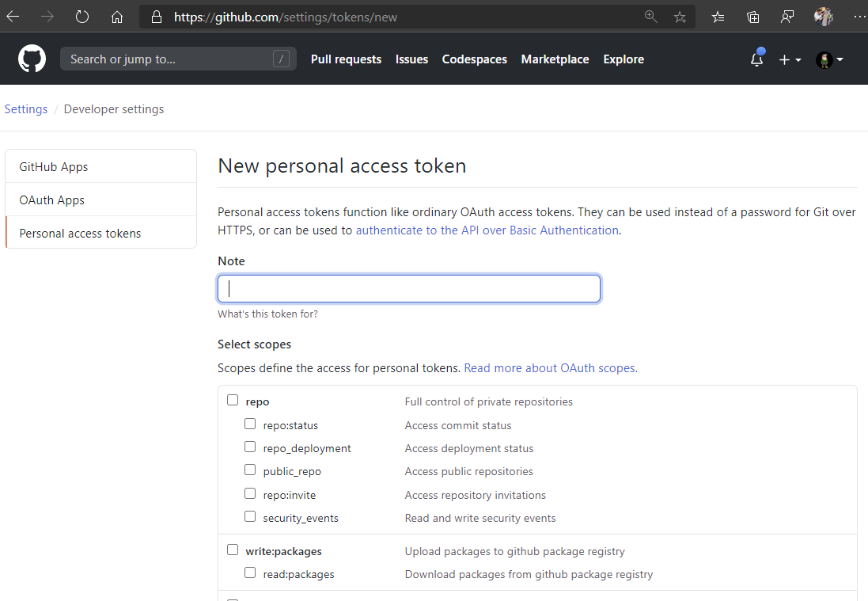
Task: Refresh the page in the browser
Action: (x=82, y=17)
